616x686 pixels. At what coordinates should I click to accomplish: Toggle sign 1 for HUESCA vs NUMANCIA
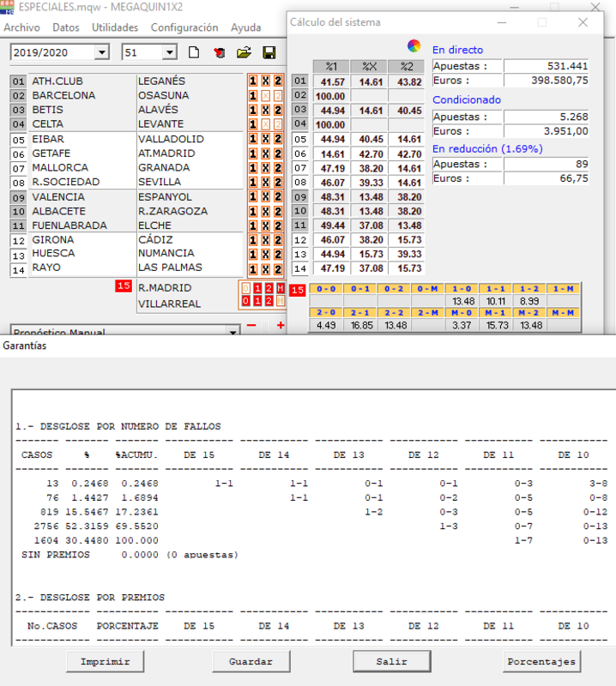click(253, 254)
